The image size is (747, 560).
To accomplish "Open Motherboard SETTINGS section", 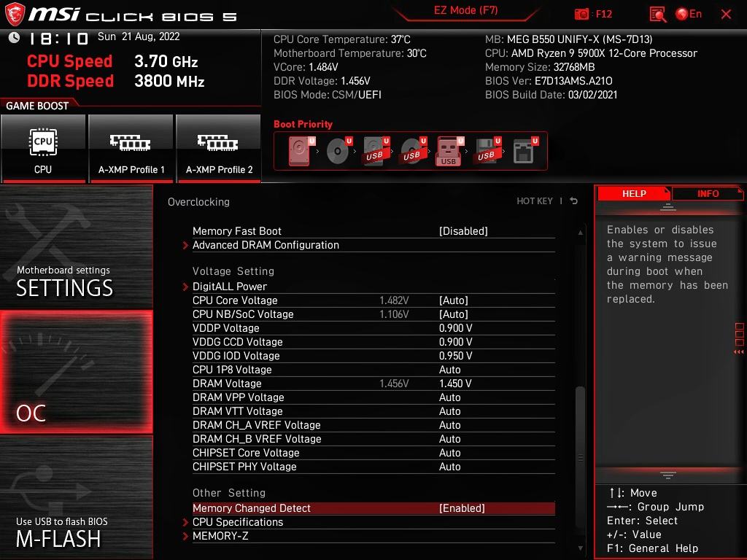I will [x=76, y=248].
